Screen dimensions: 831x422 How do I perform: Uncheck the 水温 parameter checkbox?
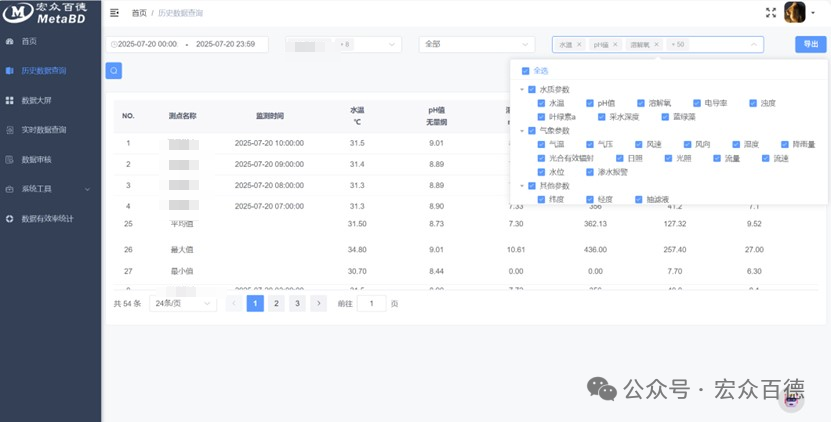[x=541, y=103]
